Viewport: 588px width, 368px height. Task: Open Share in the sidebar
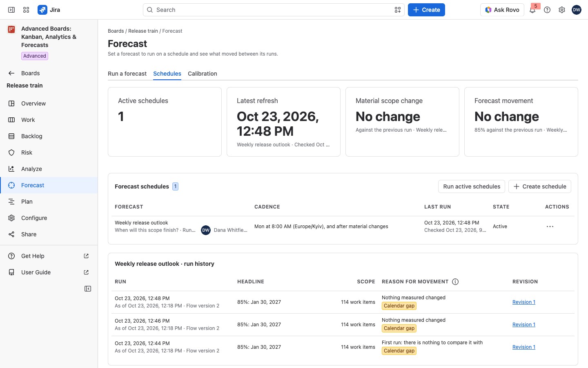pyautogui.click(x=49, y=234)
